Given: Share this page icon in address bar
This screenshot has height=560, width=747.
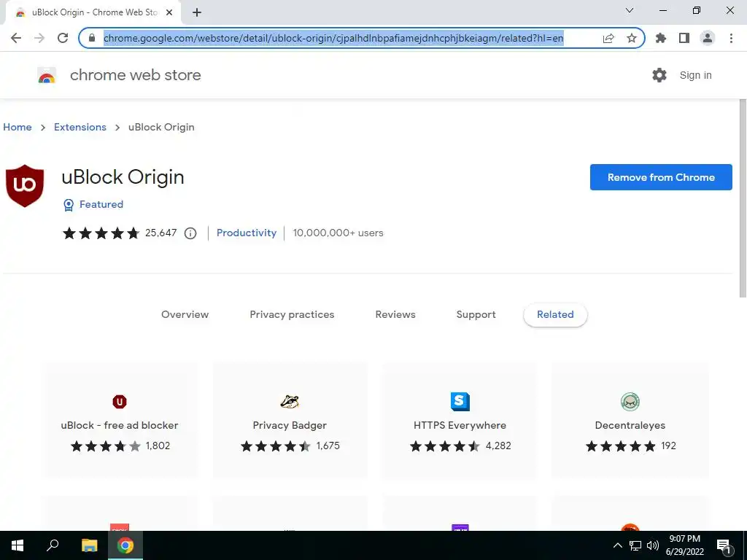Looking at the screenshot, I should (x=608, y=38).
